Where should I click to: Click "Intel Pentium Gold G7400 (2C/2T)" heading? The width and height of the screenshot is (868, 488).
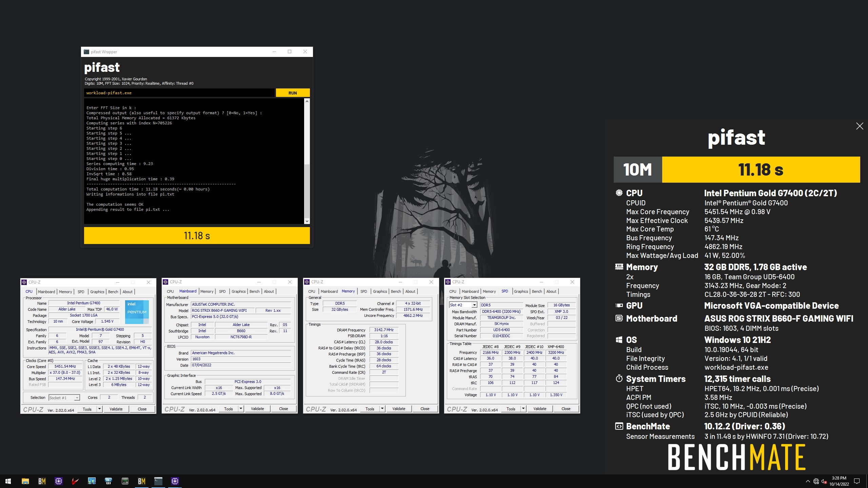770,193
